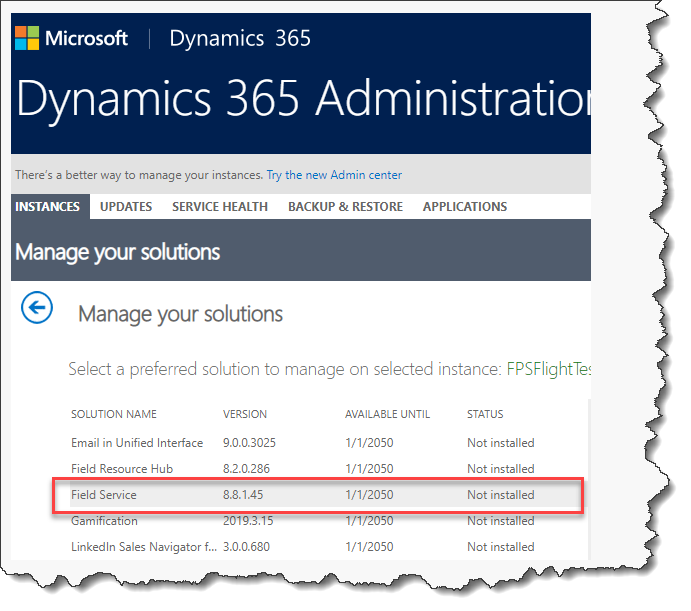Click the Microsoft logo in the header
This screenshot has height=611, width=691.
point(71,39)
